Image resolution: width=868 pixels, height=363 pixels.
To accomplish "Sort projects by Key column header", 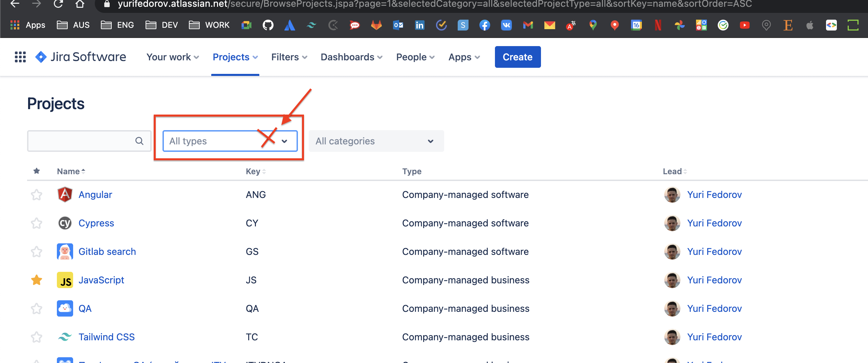I will pos(256,172).
